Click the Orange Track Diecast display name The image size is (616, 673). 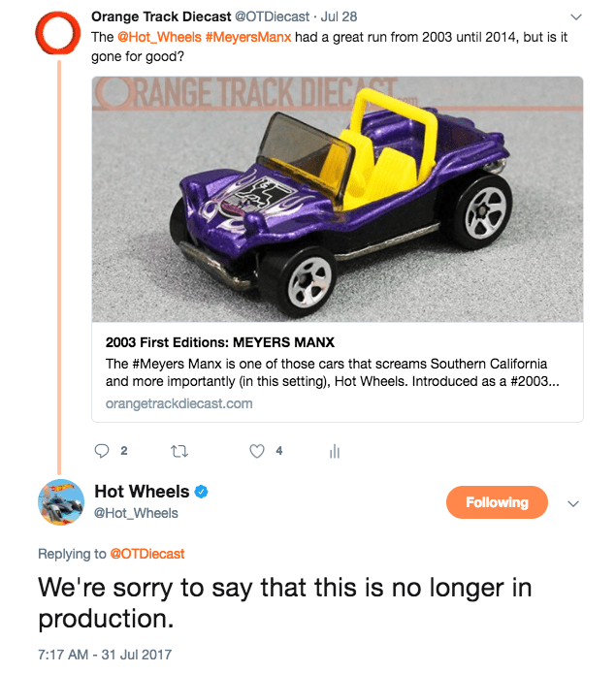pos(161,16)
